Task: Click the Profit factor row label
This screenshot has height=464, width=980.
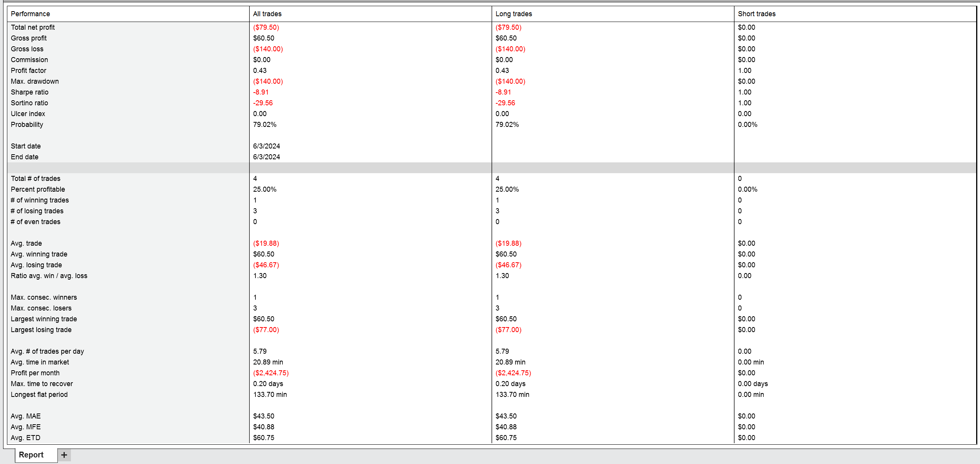Action: click(29, 71)
